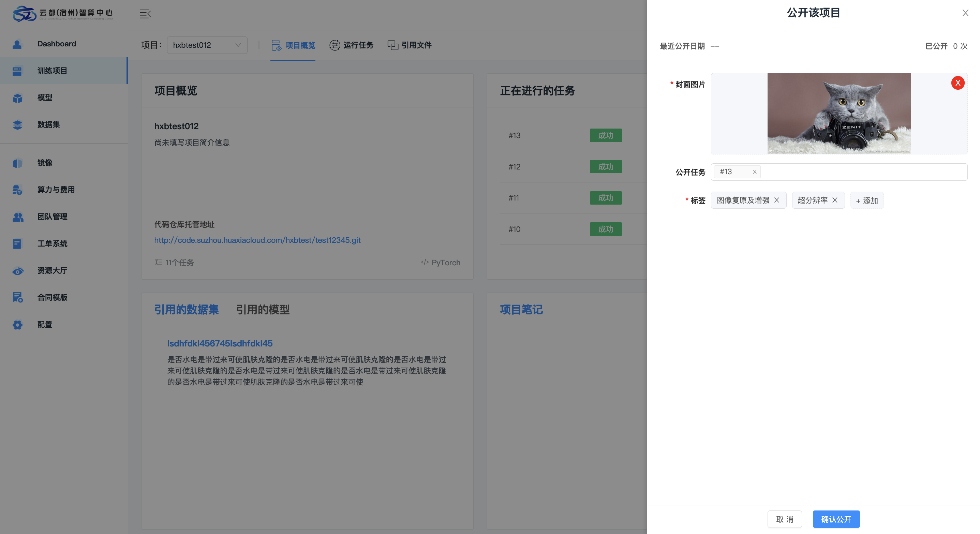
Task: Click the 项目概览 tab icon
Action: point(276,45)
